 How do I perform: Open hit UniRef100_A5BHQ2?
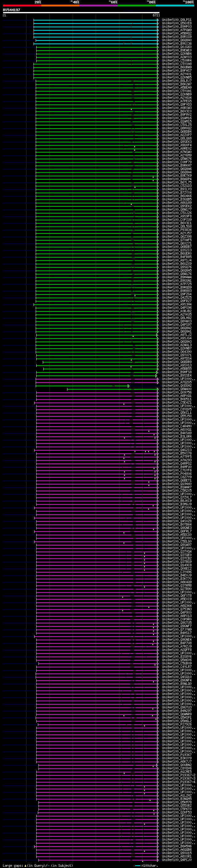pos(176,33)
